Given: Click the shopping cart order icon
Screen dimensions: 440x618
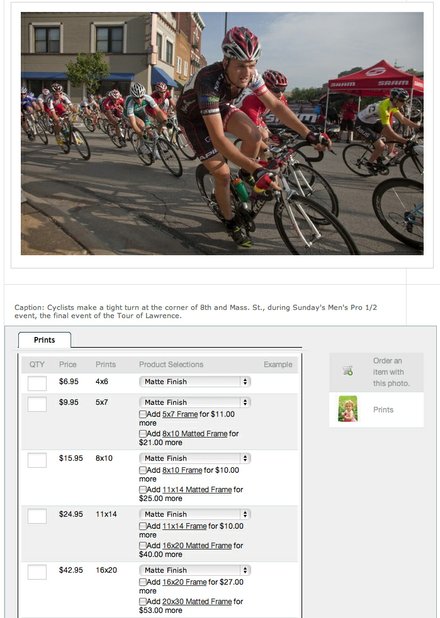Looking at the screenshot, I should (x=348, y=370).
